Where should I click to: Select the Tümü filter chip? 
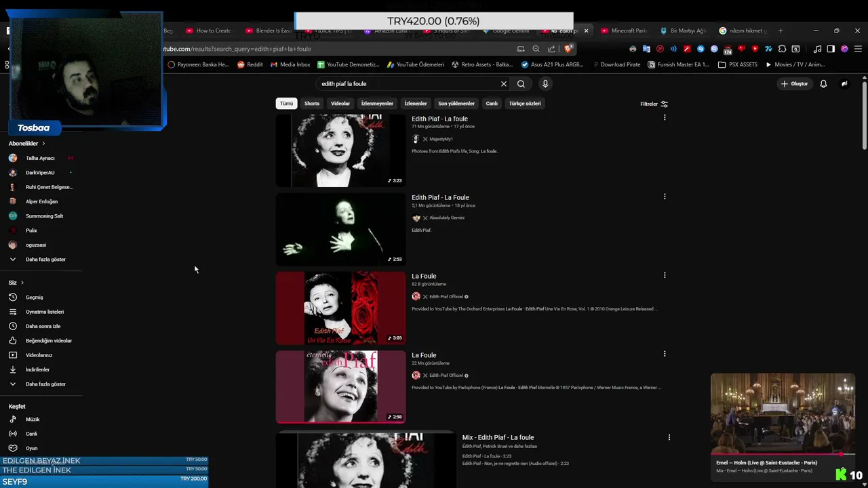[287, 104]
